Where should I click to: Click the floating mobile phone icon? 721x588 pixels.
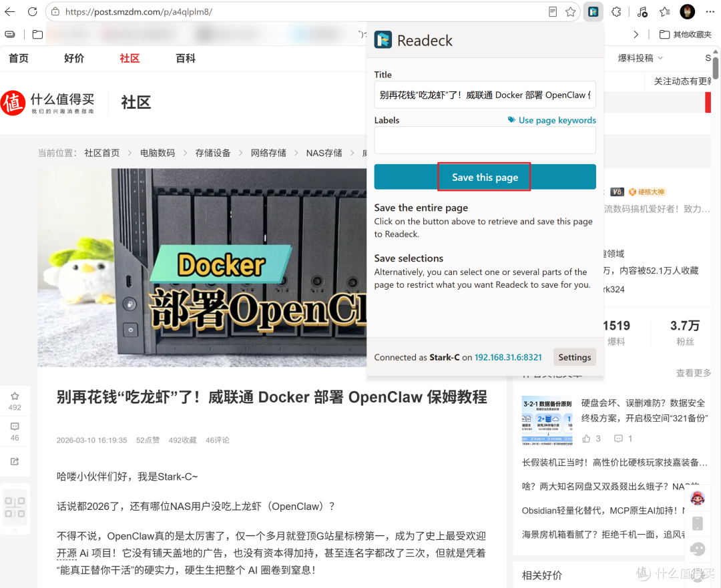(x=698, y=523)
